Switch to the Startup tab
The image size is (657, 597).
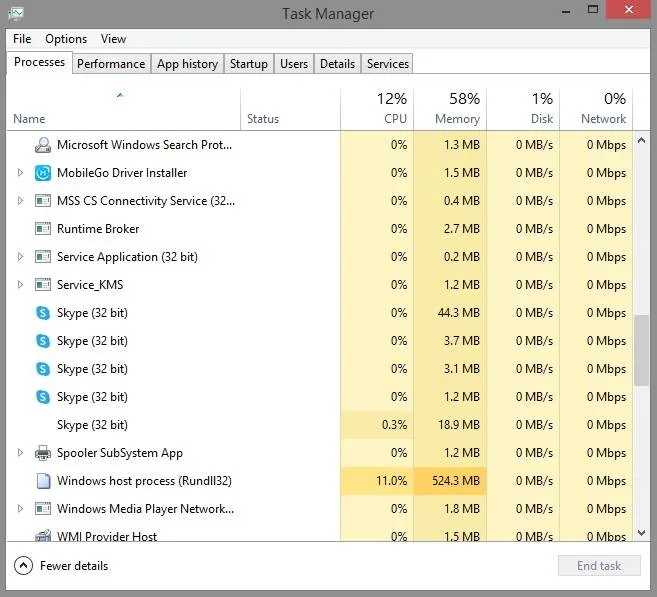tap(248, 64)
